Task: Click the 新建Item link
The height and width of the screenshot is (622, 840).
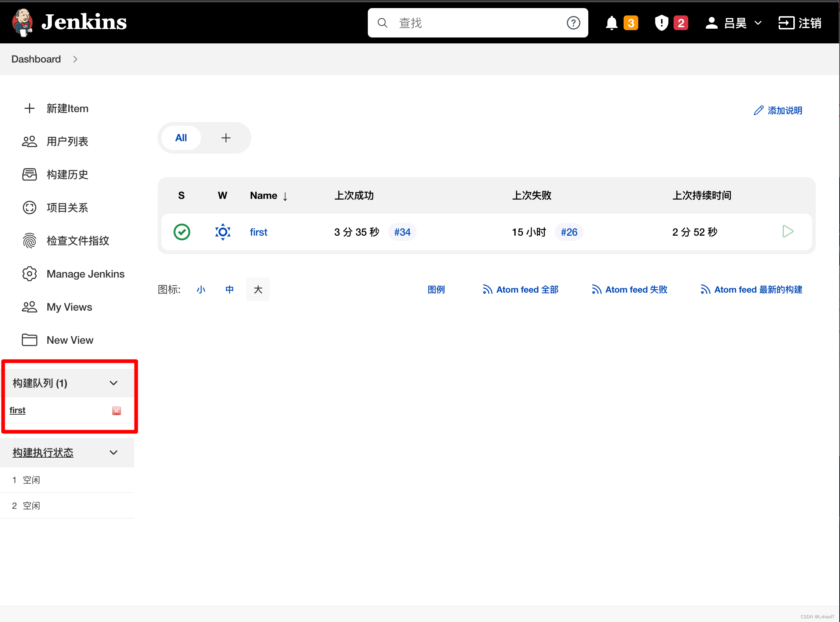Action: click(x=67, y=108)
